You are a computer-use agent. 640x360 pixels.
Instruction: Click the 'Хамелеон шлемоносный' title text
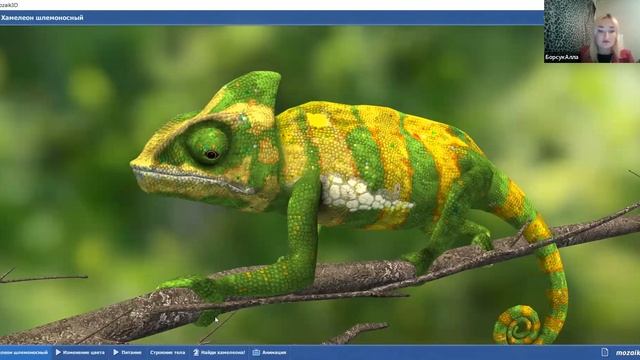click(42, 18)
